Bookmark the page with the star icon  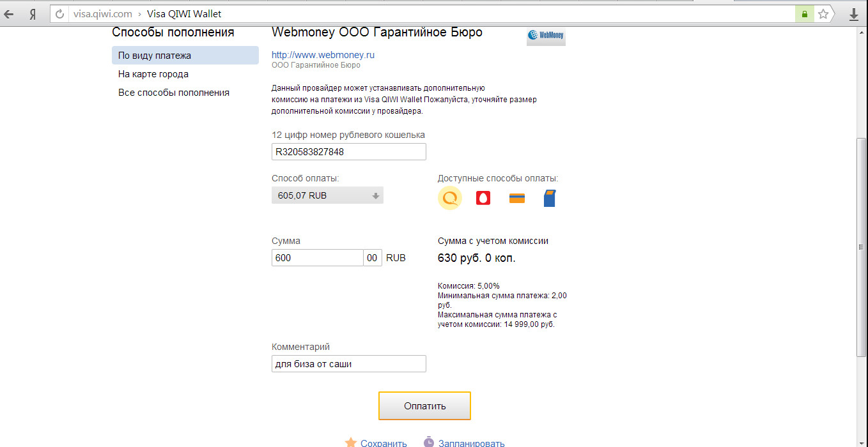pyautogui.click(x=823, y=14)
